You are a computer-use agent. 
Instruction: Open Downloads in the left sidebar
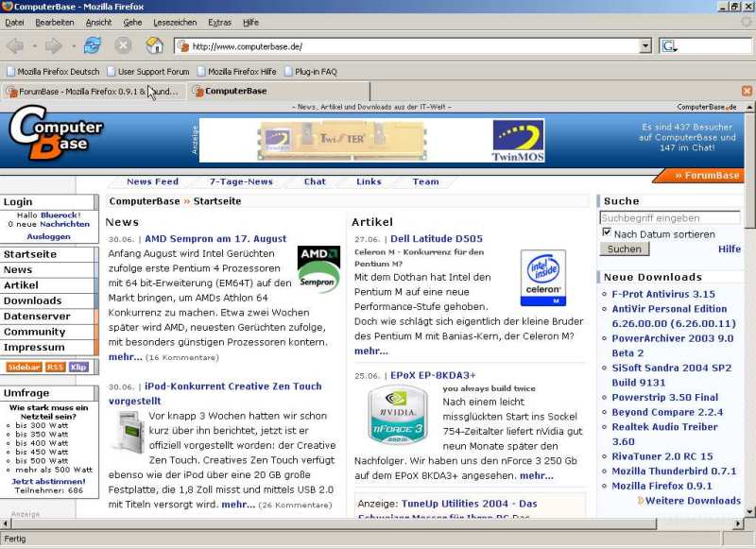tap(48, 300)
